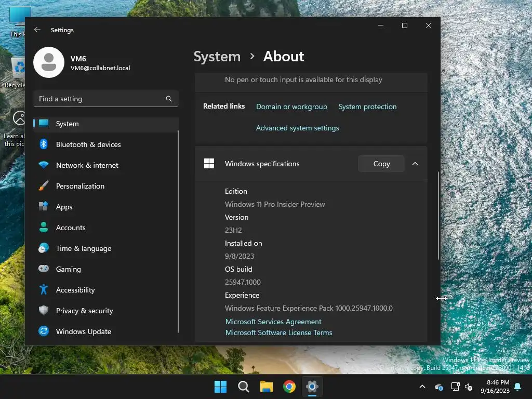This screenshot has height=399, width=532.
Task: Click the Privacy & security shield icon
Action: (44, 310)
